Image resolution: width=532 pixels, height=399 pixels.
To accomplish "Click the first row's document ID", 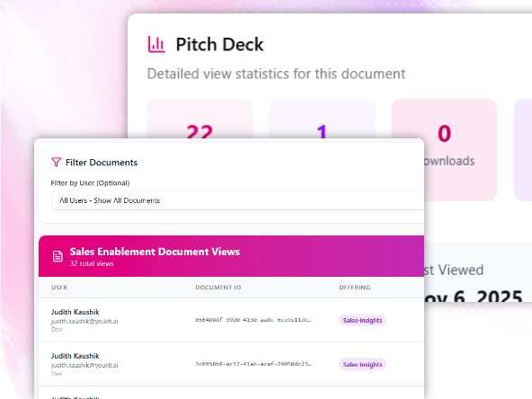I will point(253,320).
